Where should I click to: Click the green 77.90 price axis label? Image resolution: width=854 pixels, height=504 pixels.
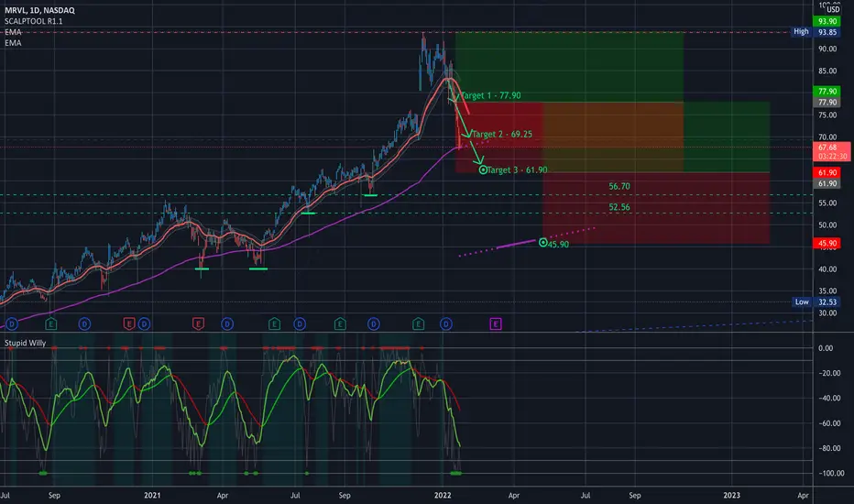(x=827, y=91)
